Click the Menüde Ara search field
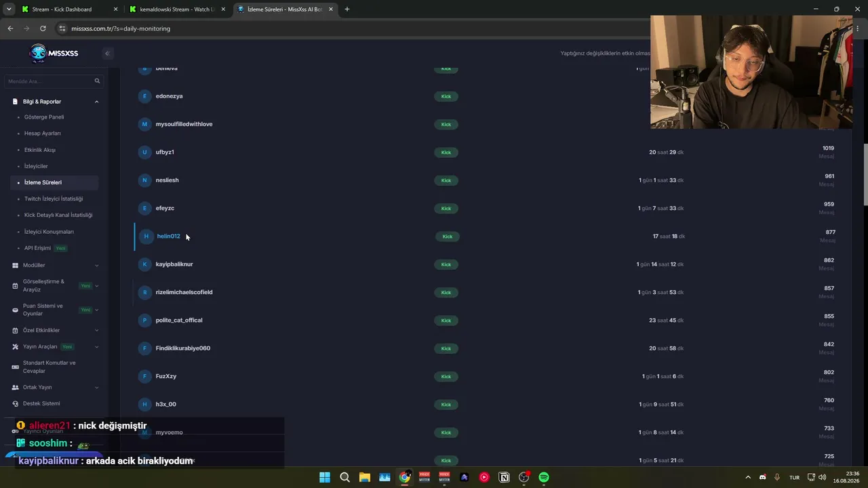Screen dimensions: 868x488 pyautogui.click(x=54, y=81)
